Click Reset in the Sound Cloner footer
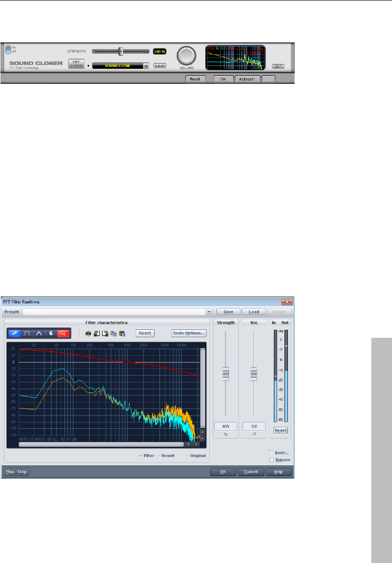Screen dimensions: 392x563 pyautogui.click(x=195, y=79)
